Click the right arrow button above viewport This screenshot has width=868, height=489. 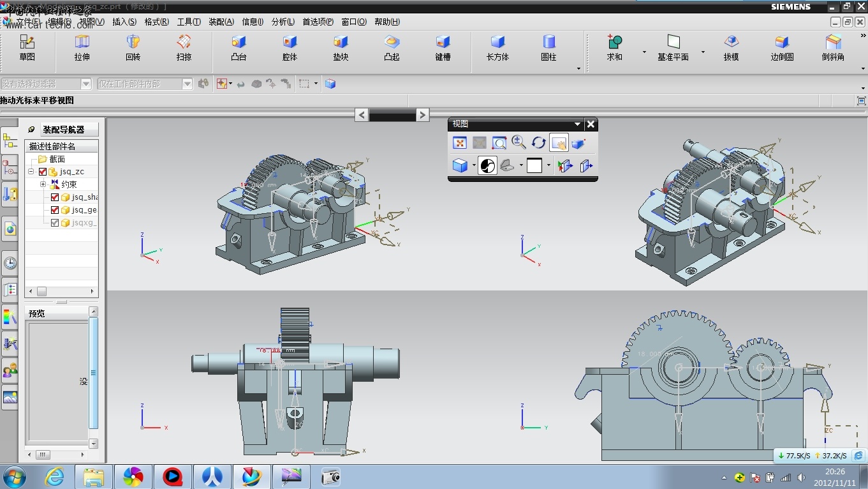click(x=422, y=115)
